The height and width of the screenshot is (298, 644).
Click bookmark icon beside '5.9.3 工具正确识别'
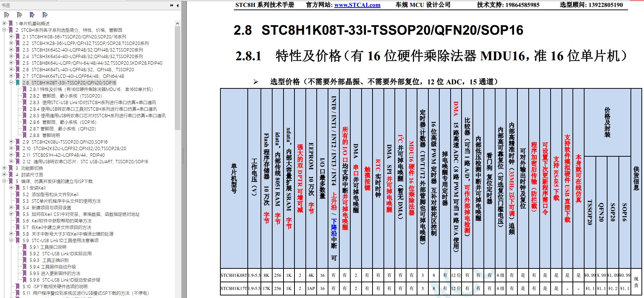click(25, 260)
